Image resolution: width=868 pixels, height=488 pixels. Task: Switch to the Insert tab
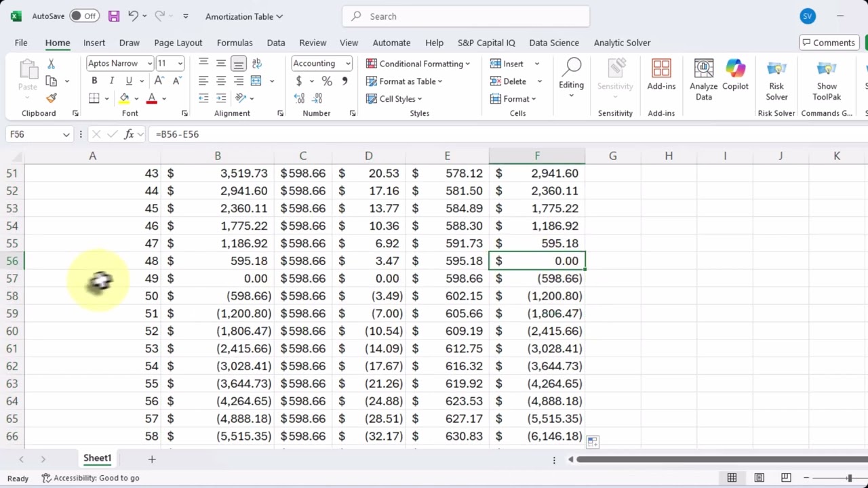tap(94, 43)
